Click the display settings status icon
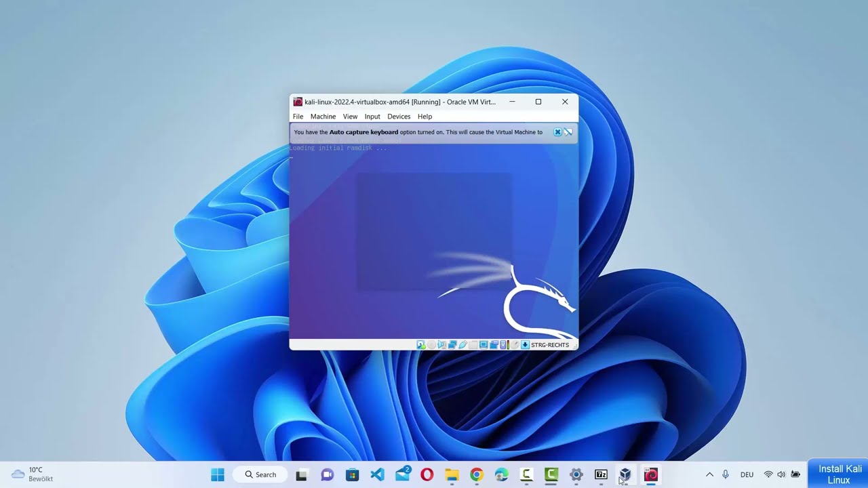Image resolution: width=868 pixels, height=488 pixels. (x=484, y=345)
